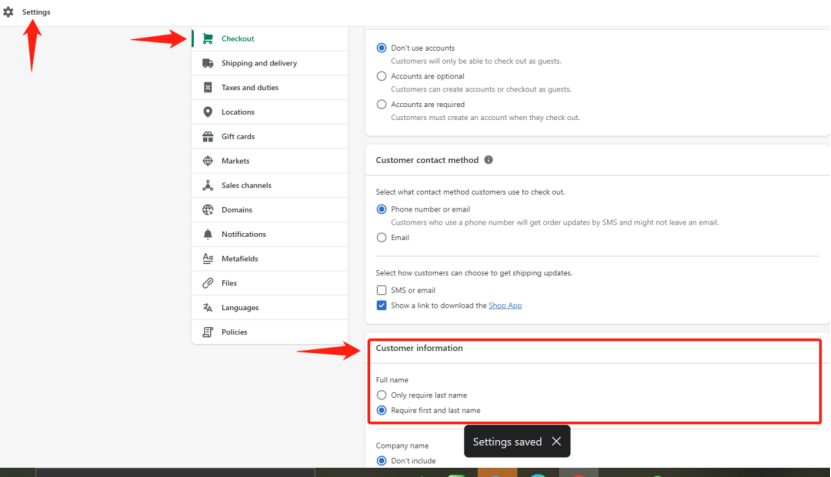The height and width of the screenshot is (477, 831).
Task: Click the Taxes and duties percent icon
Action: coord(208,87)
